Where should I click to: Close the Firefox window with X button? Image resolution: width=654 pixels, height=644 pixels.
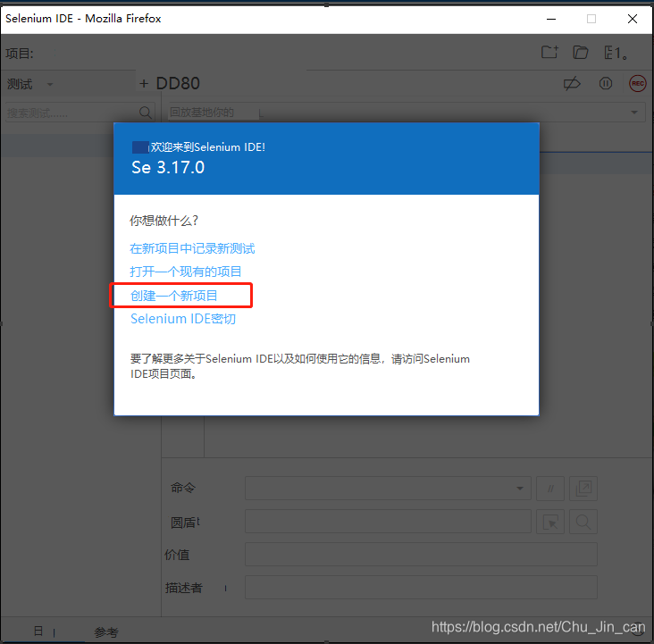633,19
